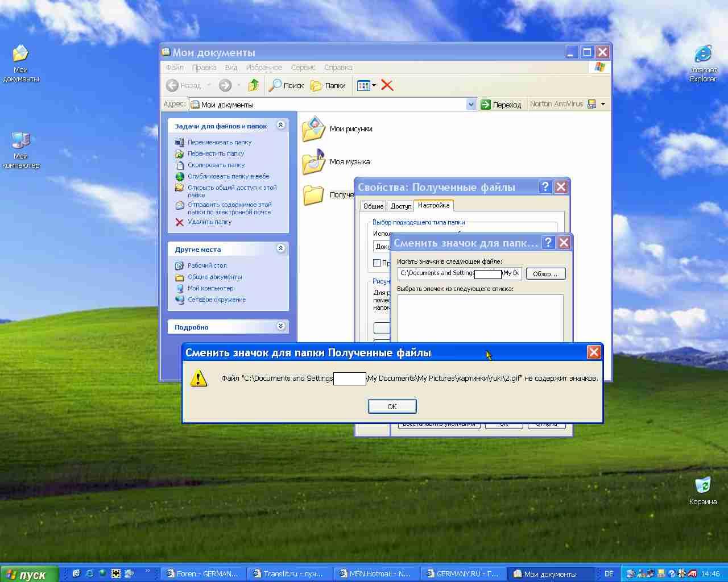Select the Мои рисунки folder icon
The width and height of the screenshot is (728, 582).
(x=313, y=128)
